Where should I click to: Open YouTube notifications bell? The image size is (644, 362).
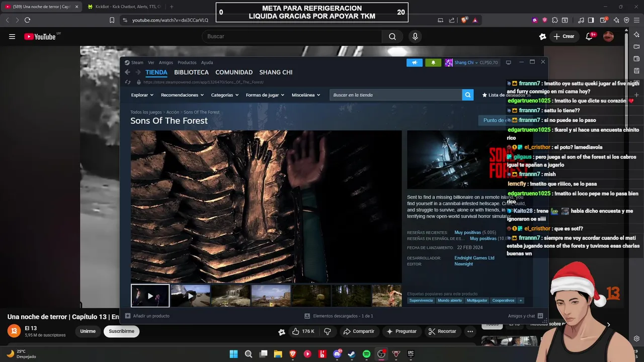click(589, 36)
